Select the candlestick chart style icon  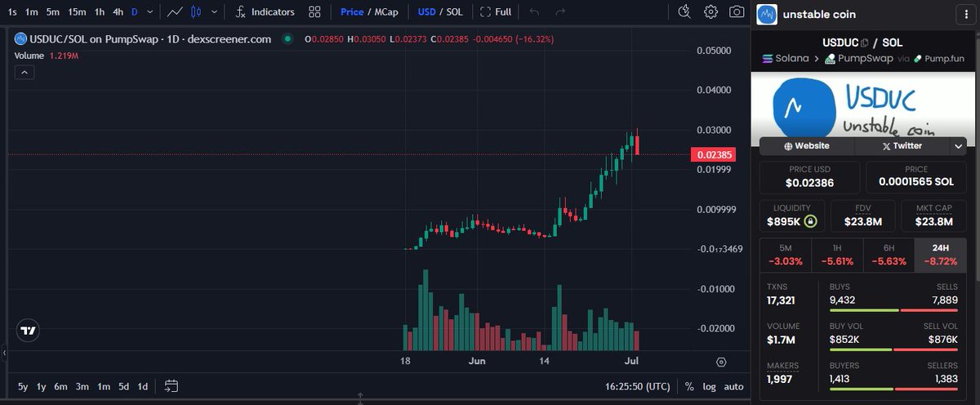[x=195, y=12]
